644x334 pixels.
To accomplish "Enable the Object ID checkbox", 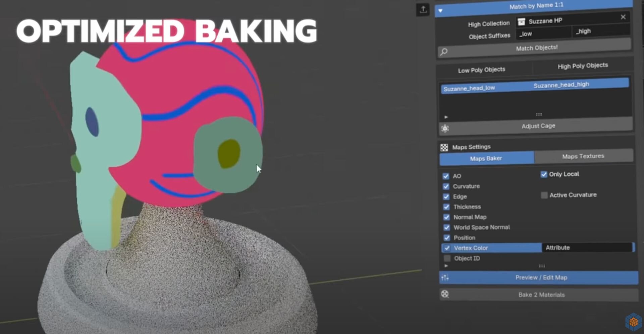I will click(x=447, y=258).
